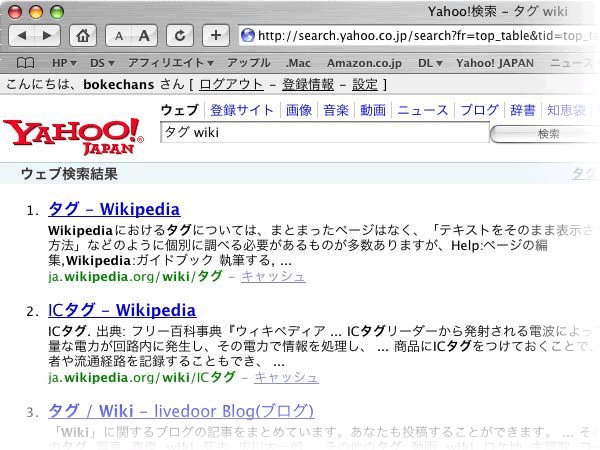Expand the DL bookmarks folder
This screenshot has width=600, height=450.
click(x=430, y=62)
